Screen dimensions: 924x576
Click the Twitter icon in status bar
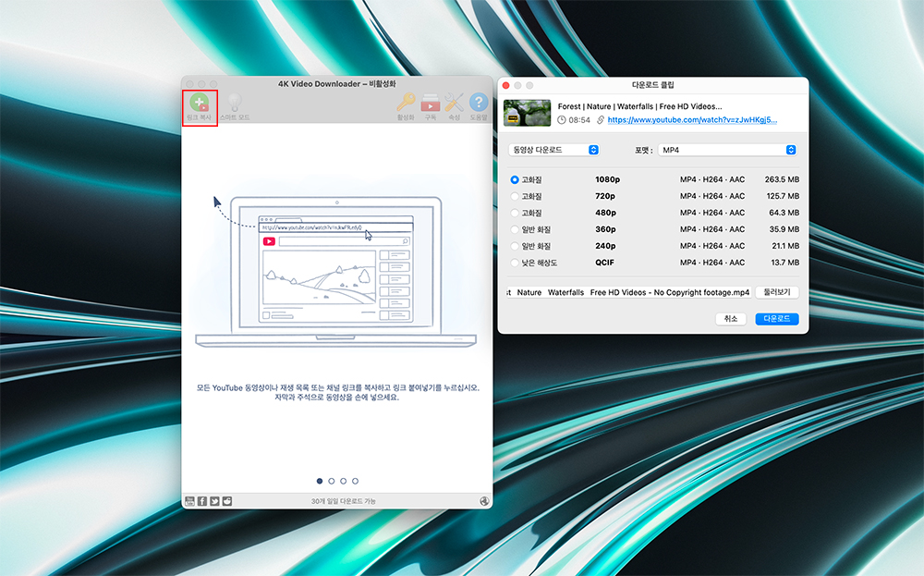tap(214, 501)
